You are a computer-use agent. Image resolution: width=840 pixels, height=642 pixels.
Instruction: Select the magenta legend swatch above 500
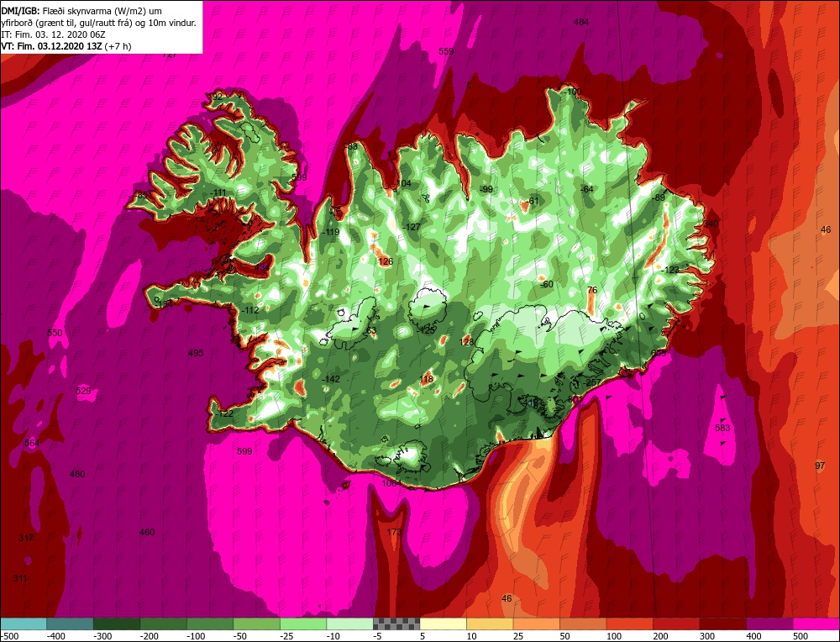(x=816, y=624)
